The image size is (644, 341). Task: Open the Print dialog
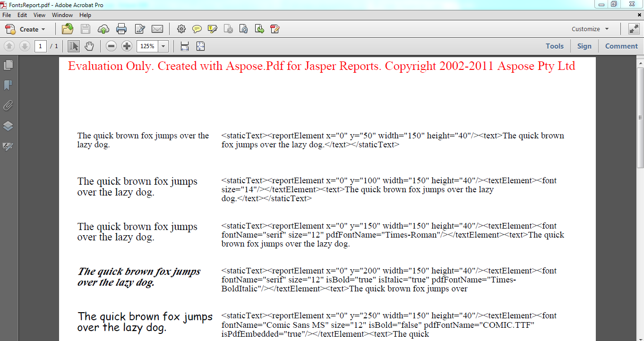[x=121, y=29]
